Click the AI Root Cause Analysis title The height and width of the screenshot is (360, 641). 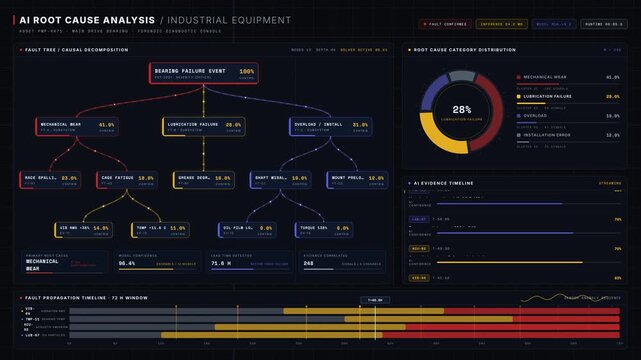tap(87, 20)
